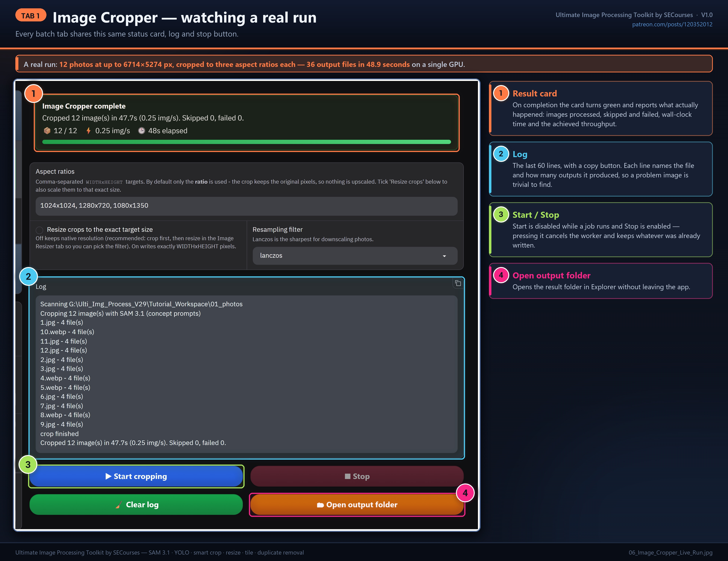Select the log line 'crop finished'
Screen dimensions: 728x561
(x=59, y=434)
